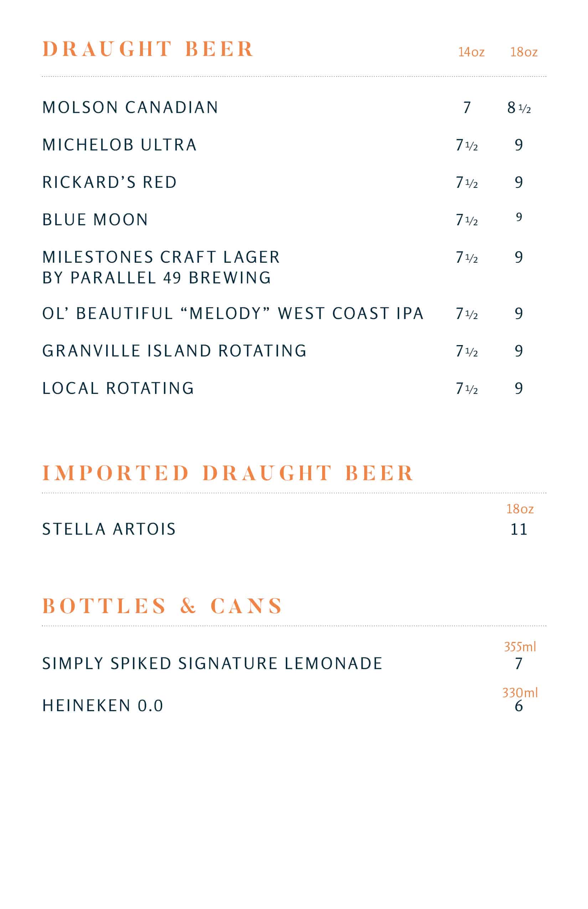Select the Molson Canadian menu item
Screen dimensions: 588x909
point(130,107)
